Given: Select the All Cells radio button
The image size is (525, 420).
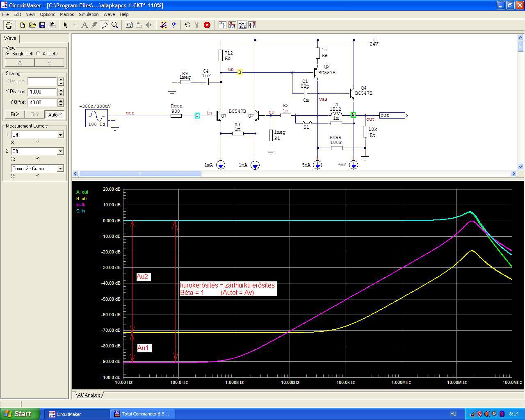Looking at the screenshot, I should [38, 54].
